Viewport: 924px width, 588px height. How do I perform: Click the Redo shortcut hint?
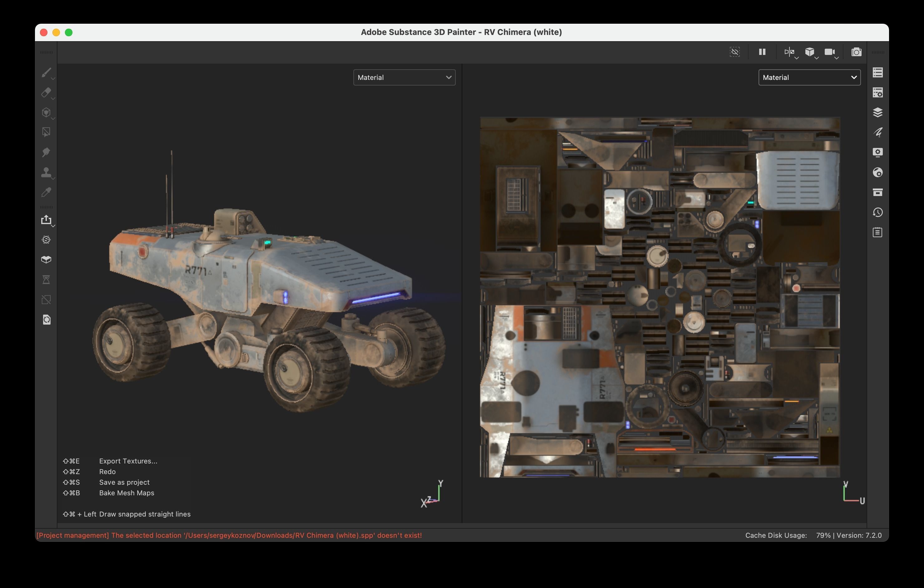pyautogui.click(x=107, y=472)
